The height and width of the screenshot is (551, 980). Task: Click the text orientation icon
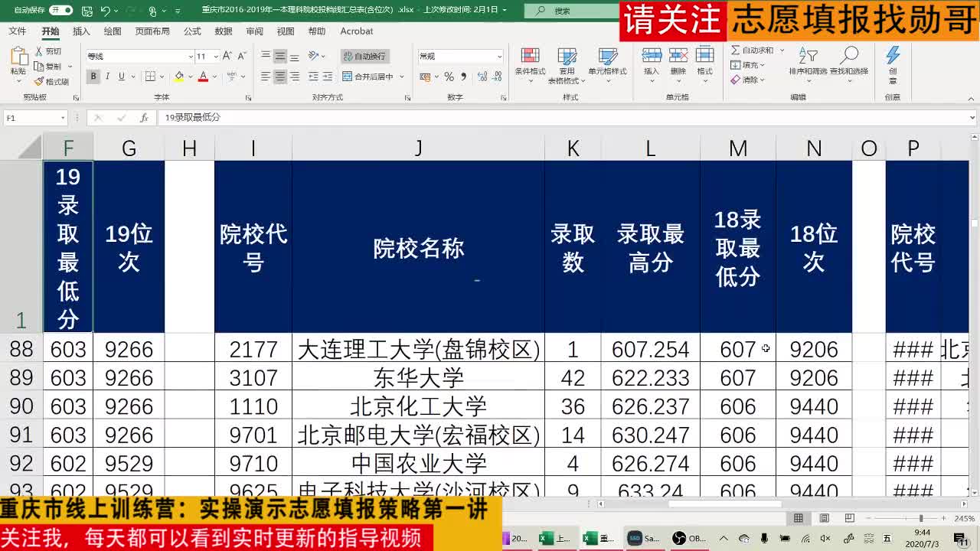314,56
